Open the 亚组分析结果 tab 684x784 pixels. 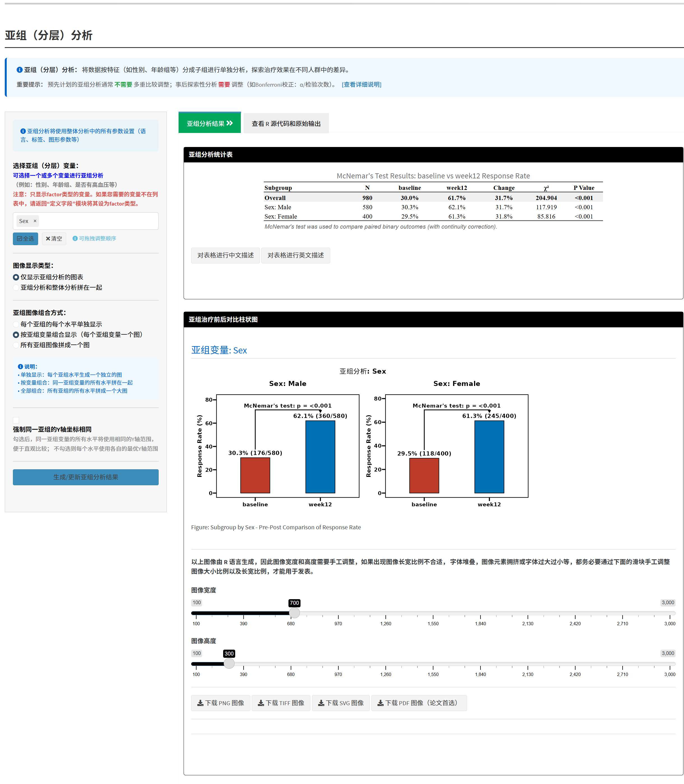coord(210,123)
